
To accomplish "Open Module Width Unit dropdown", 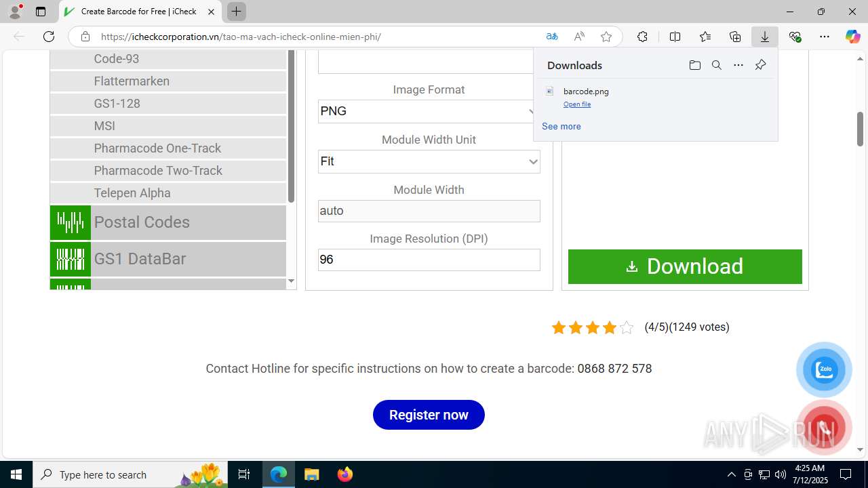I will click(x=429, y=161).
